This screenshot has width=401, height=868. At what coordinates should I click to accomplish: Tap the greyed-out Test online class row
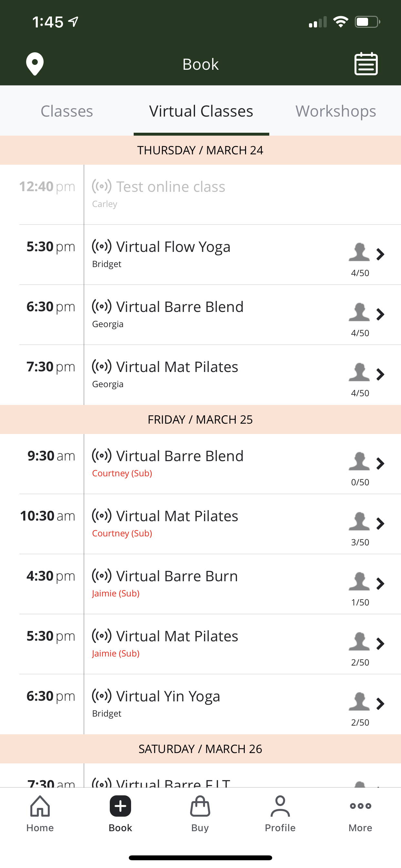pos(170,187)
